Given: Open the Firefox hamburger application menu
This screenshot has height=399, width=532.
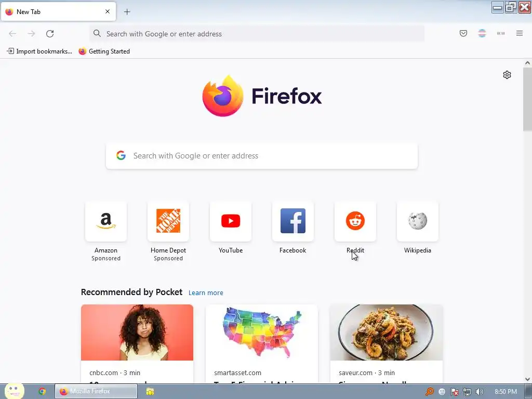Looking at the screenshot, I should pos(520,33).
